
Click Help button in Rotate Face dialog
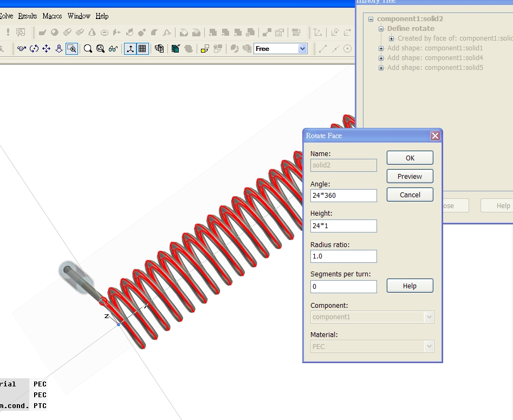pos(410,286)
